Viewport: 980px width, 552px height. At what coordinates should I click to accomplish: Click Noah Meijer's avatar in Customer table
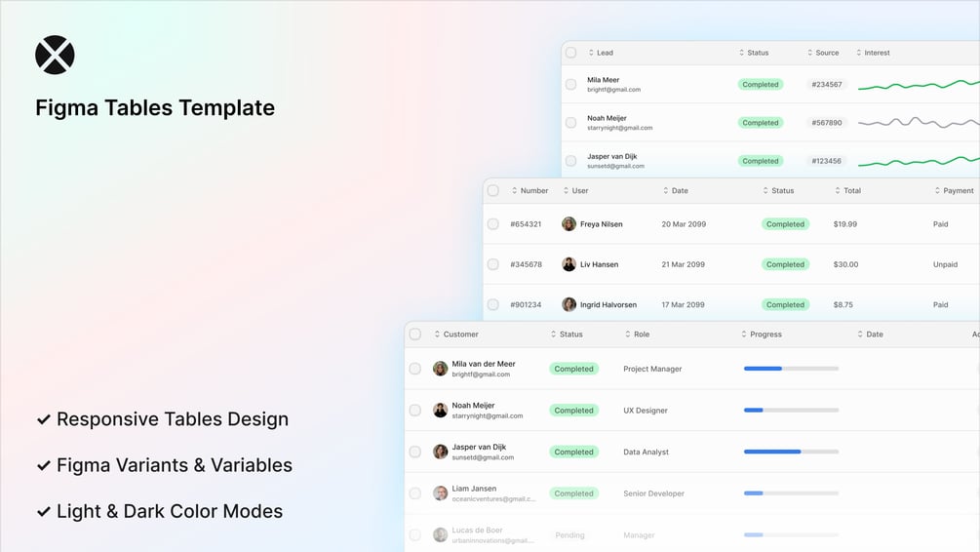pyautogui.click(x=441, y=410)
